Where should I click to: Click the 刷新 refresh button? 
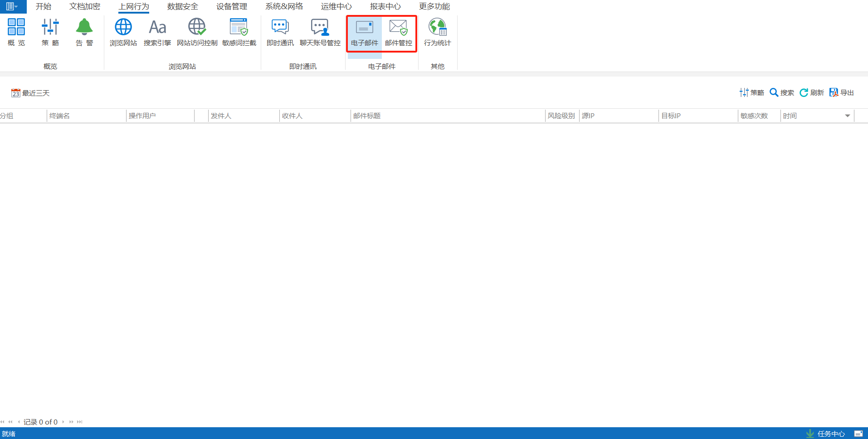pyautogui.click(x=812, y=92)
